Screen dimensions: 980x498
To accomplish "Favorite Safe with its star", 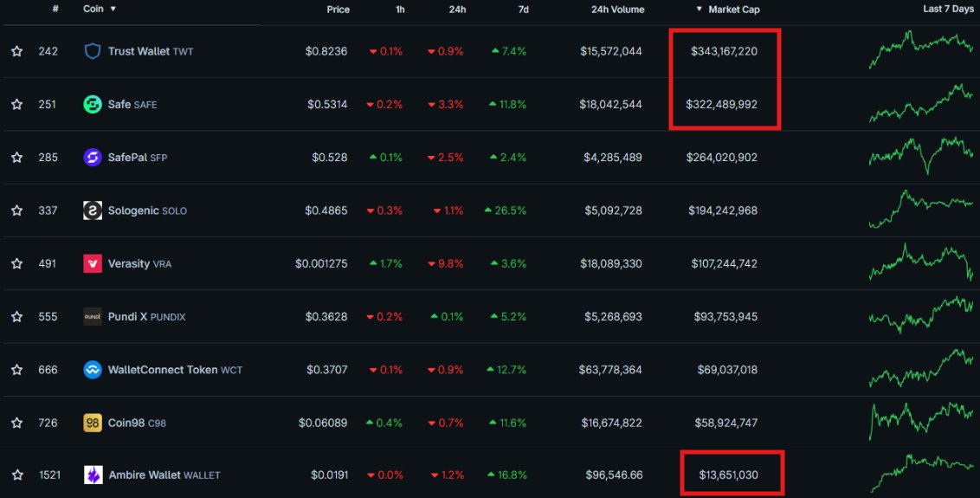I will [x=16, y=105].
